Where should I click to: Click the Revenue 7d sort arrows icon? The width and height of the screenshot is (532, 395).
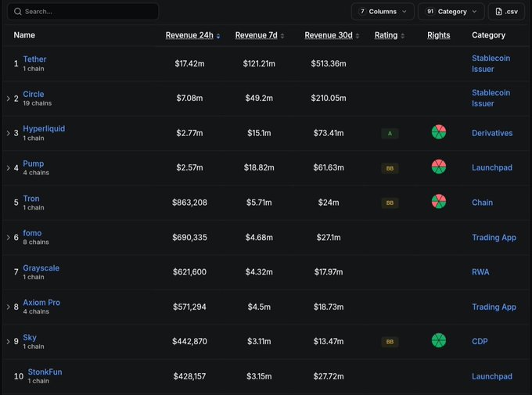282,36
